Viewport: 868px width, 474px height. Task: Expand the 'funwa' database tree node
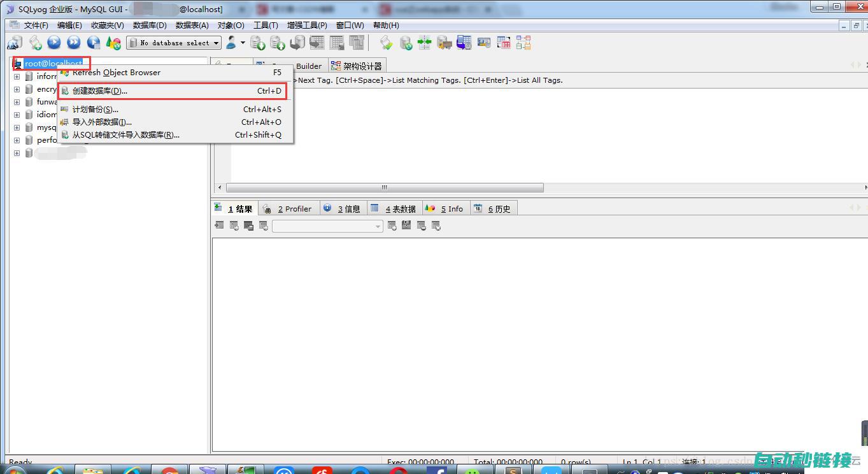pos(17,102)
